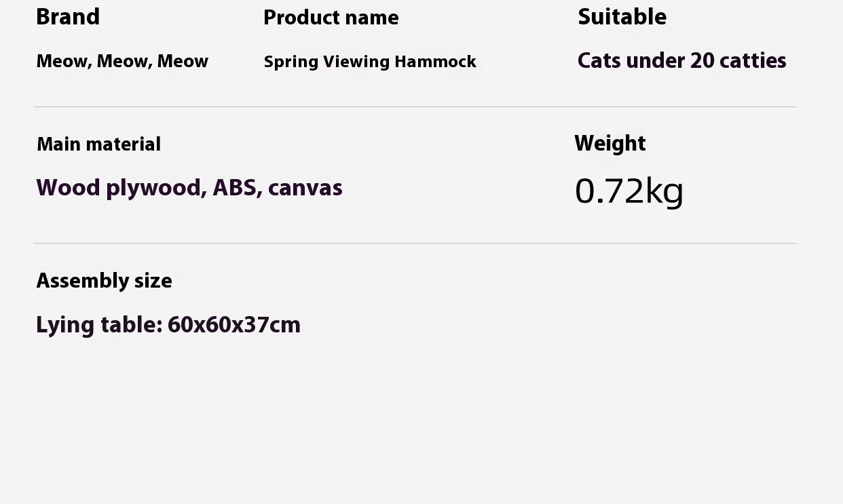843x504 pixels.
Task: Select the Meow, Meow, Meow brand text
Action: click(122, 61)
